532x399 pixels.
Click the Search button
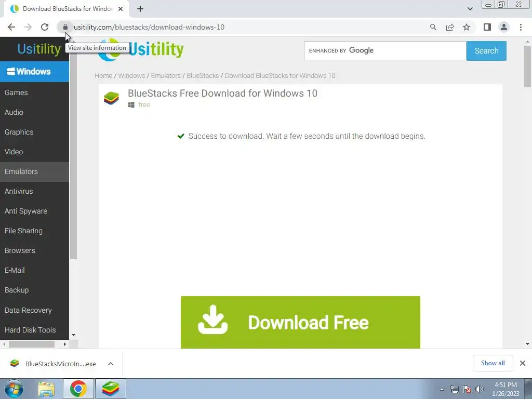[x=486, y=50]
